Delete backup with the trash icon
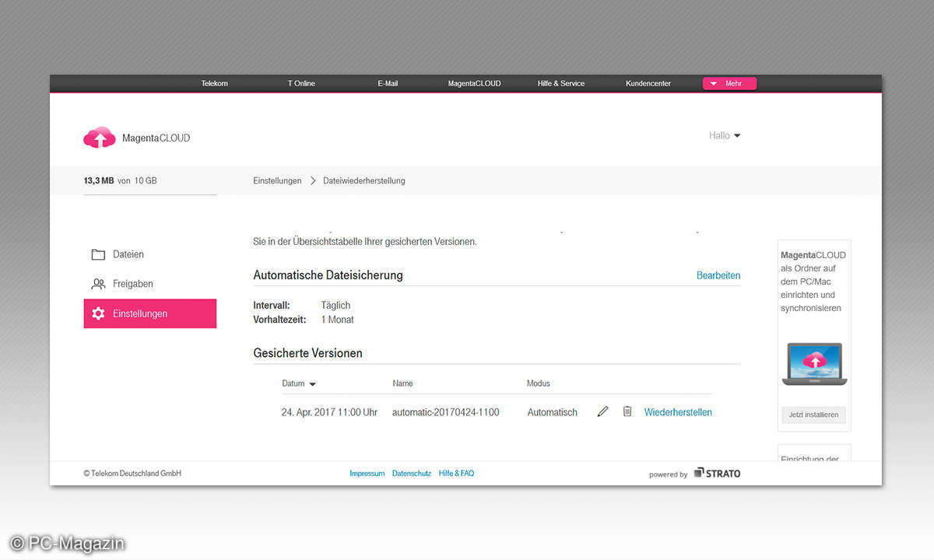This screenshot has width=934, height=560. point(627,411)
